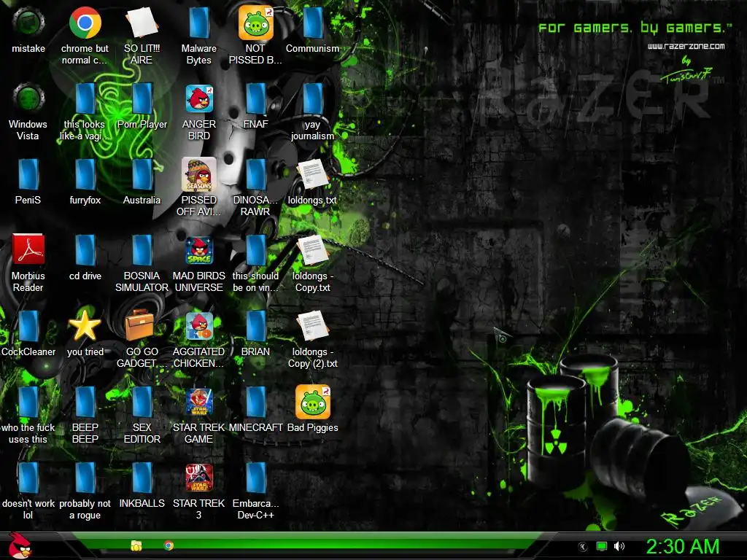
Task: Open the 2:30 AM clock
Action: [x=682, y=547]
